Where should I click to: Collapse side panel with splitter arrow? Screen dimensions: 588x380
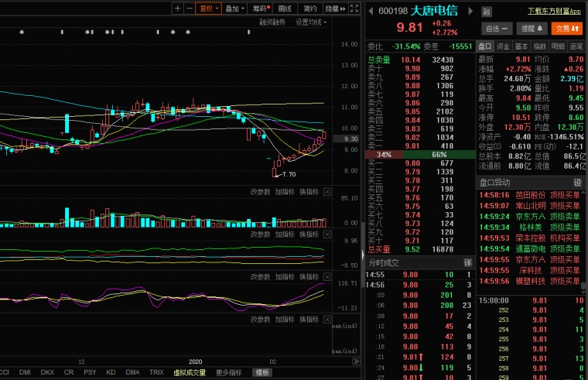tap(363, 255)
